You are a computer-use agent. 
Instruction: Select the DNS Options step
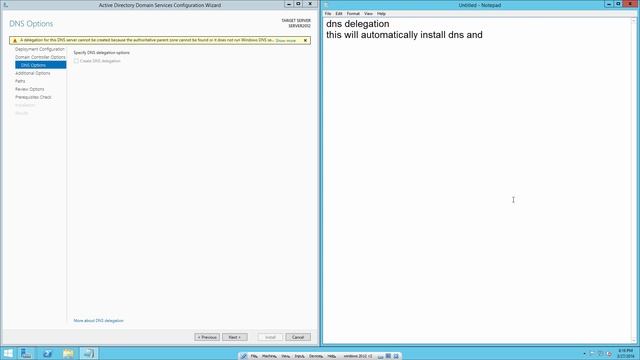click(40, 65)
